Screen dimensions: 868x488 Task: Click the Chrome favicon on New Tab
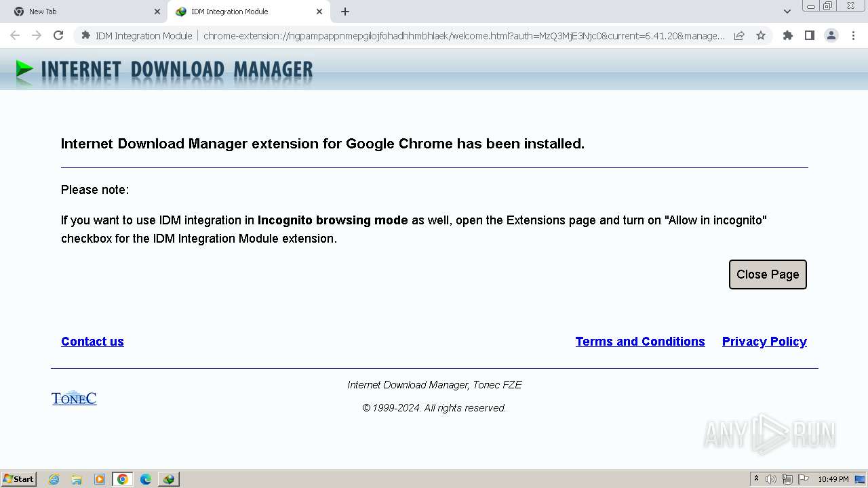[x=19, y=12]
